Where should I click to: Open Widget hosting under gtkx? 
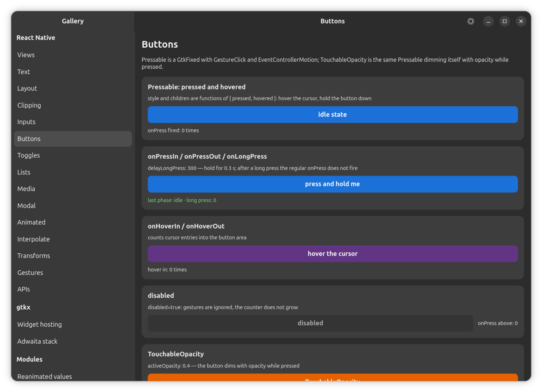pyautogui.click(x=73, y=324)
